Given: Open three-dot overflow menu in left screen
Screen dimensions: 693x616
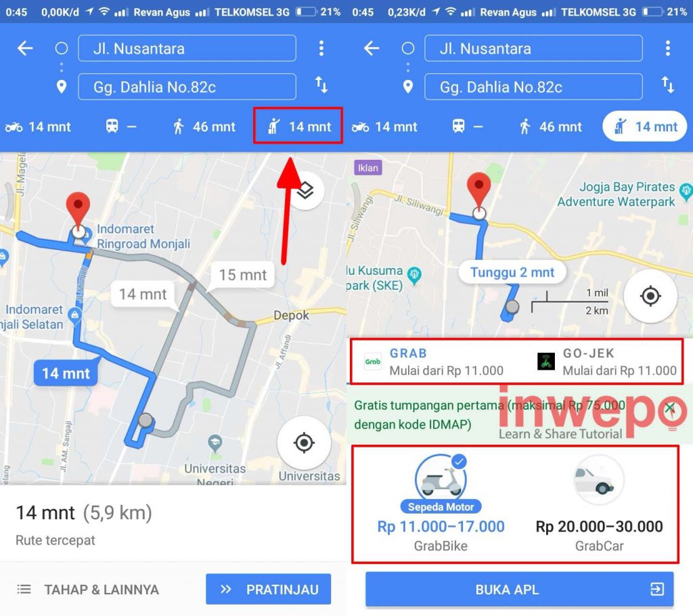Looking at the screenshot, I should pos(321,48).
